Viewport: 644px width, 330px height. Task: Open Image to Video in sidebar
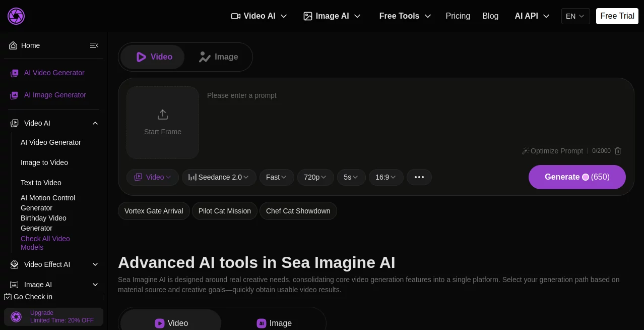pos(44,162)
